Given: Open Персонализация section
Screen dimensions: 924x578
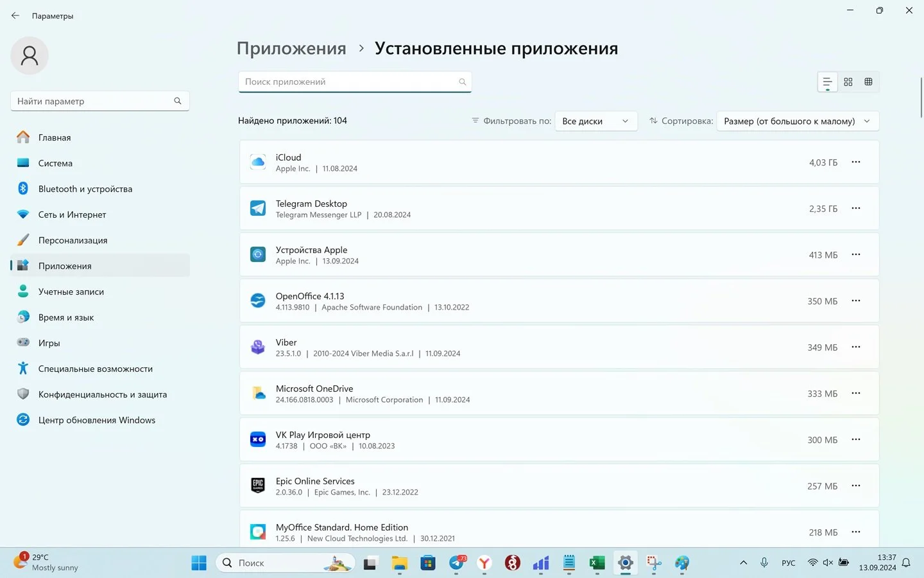Looking at the screenshot, I should point(100,240).
